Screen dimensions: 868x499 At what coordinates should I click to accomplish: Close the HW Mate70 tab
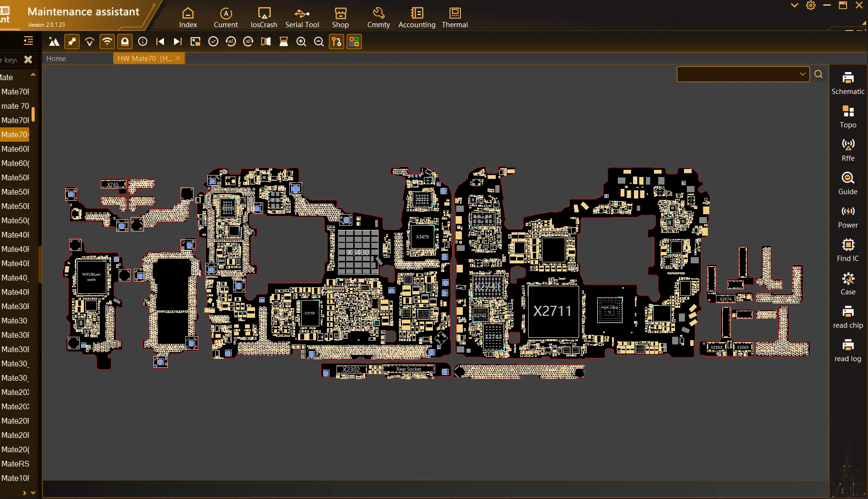(178, 58)
